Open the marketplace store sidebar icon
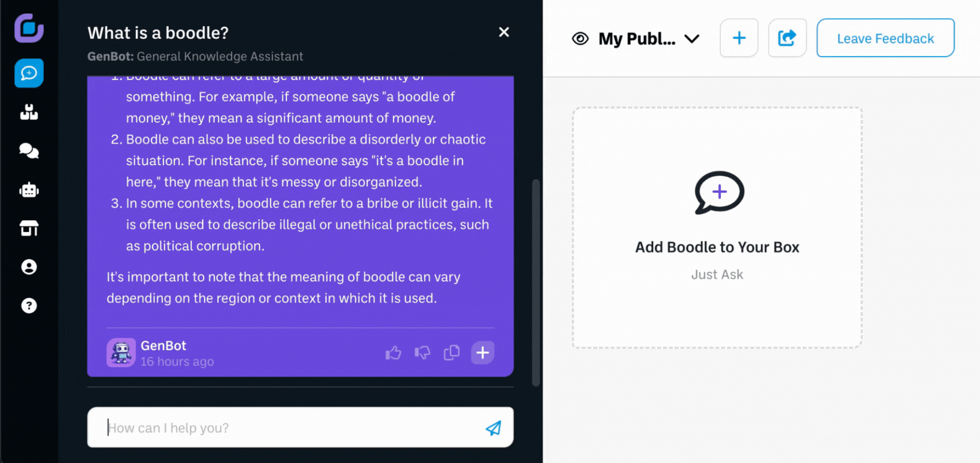Image resolution: width=980 pixels, height=463 pixels. pyautogui.click(x=29, y=228)
